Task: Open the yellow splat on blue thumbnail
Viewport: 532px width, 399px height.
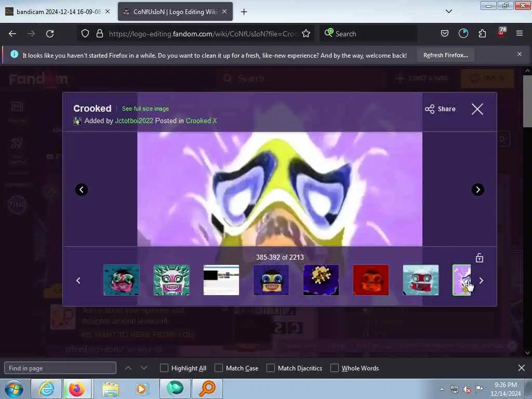Action: pos(321,280)
